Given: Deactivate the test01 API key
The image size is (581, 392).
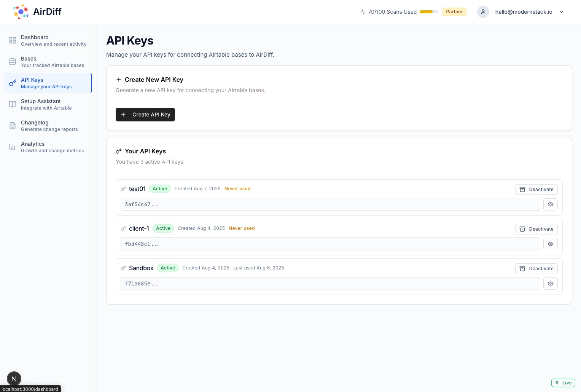Looking at the screenshot, I should [536, 190].
